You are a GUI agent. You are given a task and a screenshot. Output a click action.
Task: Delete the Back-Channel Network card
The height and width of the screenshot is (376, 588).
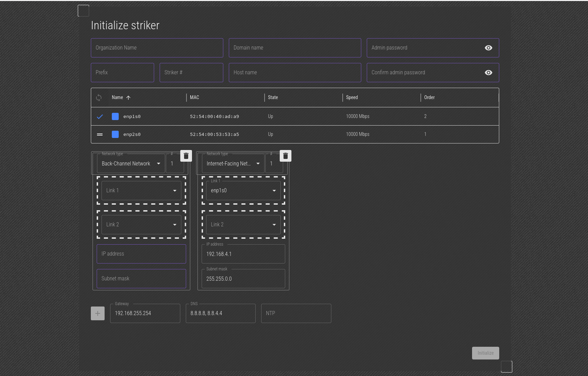(x=186, y=156)
